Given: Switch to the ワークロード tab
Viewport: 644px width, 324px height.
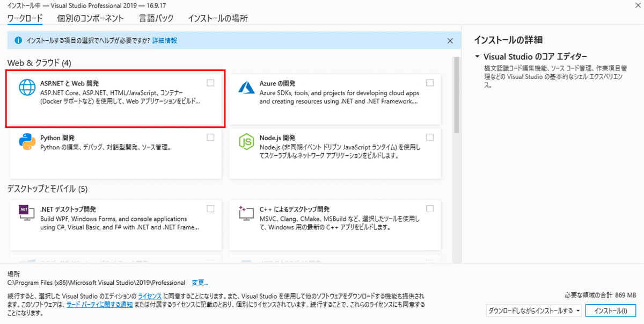Looking at the screenshot, I should point(25,18).
